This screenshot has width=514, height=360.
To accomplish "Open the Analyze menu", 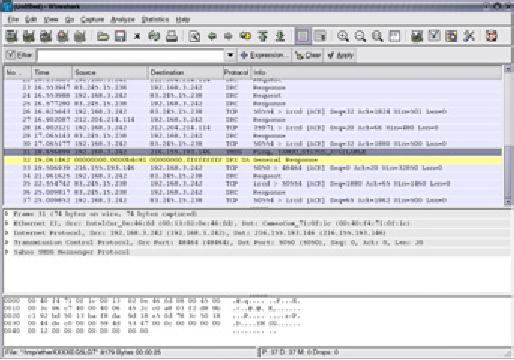I will click(x=122, y=19).
